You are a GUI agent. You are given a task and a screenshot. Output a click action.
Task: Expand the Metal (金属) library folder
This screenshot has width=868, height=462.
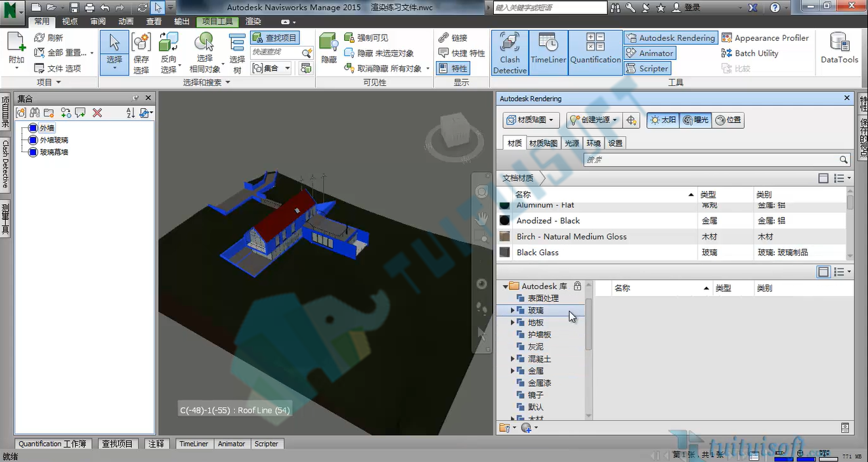(513, 371)
